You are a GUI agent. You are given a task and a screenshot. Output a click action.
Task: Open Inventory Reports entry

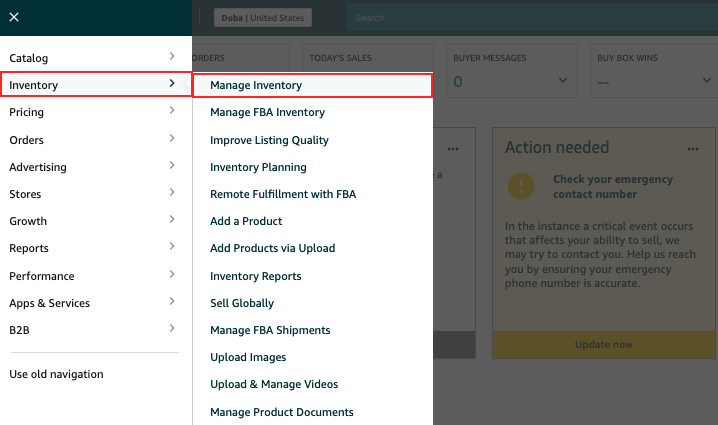pos(255,276)
